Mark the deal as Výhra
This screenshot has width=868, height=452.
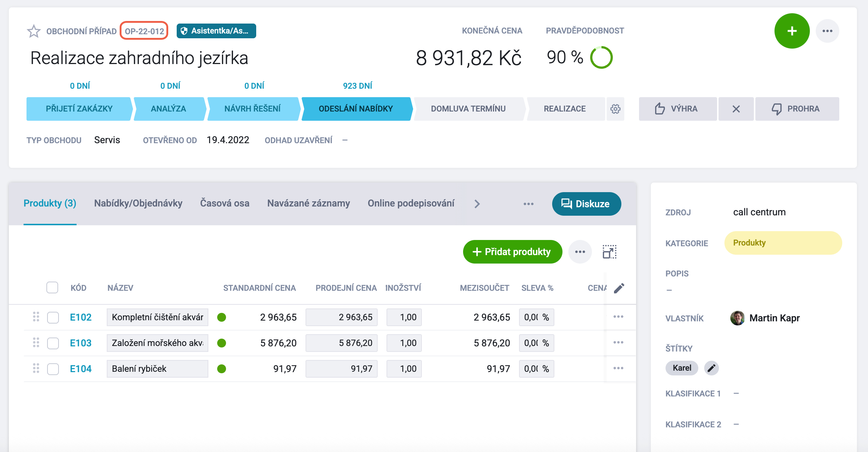[678, 109]
